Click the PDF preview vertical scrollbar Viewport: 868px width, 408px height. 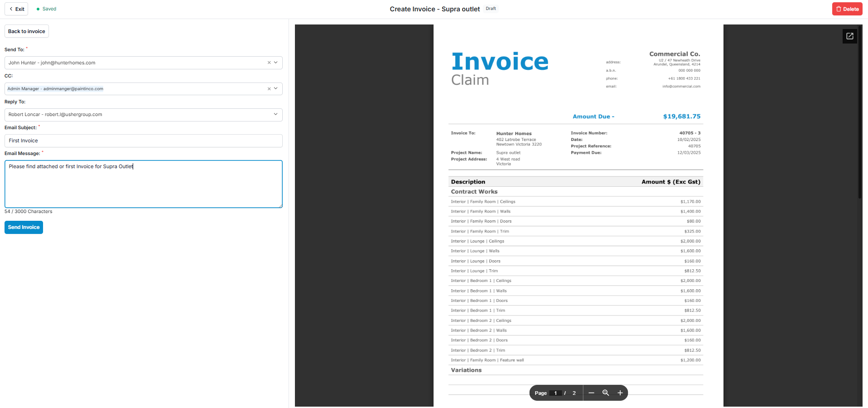(x=859, y=113)
